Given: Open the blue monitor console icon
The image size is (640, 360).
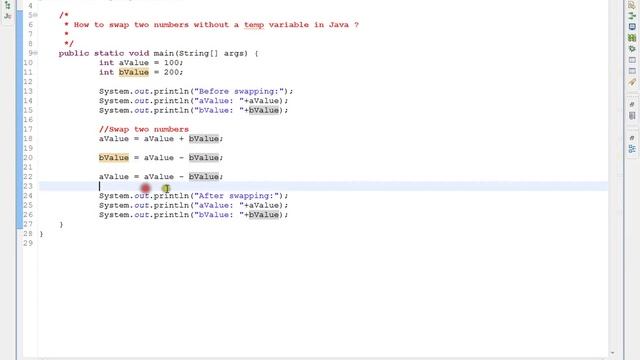Looking at the screenshot, I should (632, 27).
